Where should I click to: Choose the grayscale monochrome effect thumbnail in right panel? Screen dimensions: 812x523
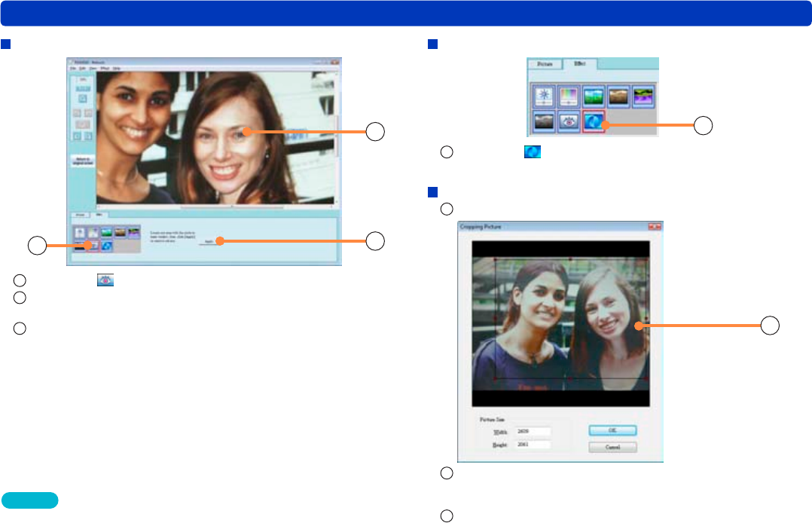[x=544, y=121]
